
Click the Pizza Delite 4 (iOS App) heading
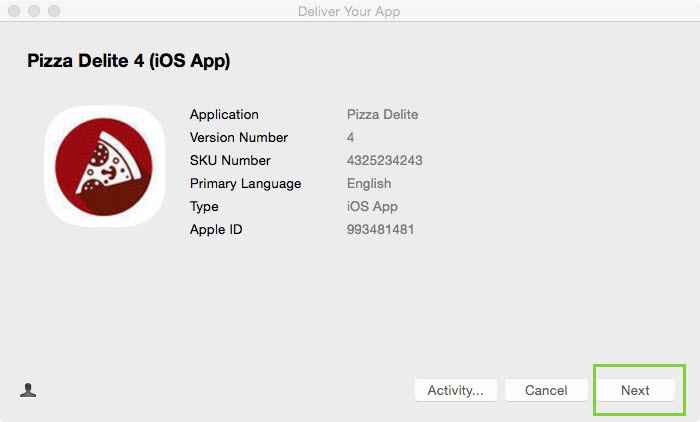[128, 62]
